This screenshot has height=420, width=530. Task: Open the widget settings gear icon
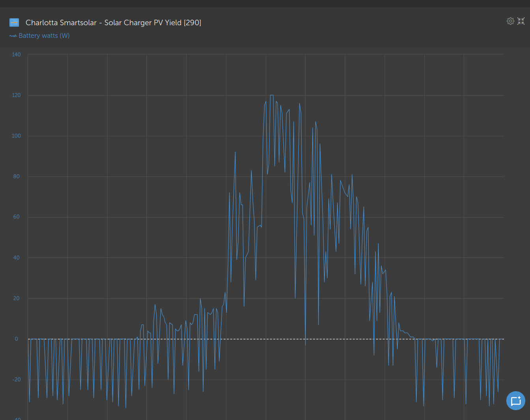[x=510, y=21]
